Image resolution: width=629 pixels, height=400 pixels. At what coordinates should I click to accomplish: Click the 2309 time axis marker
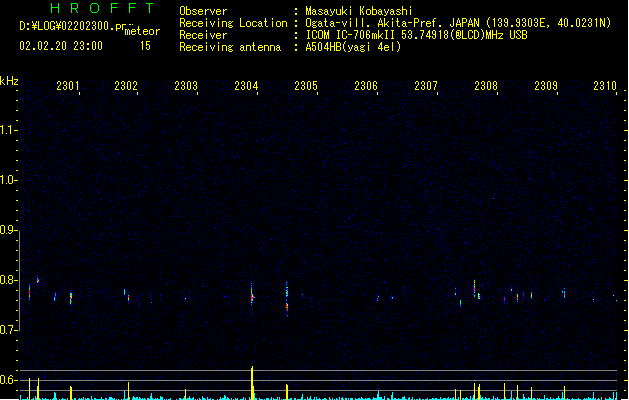546,86
